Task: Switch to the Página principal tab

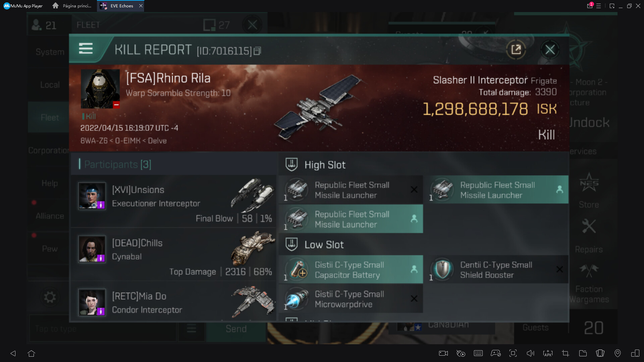Action: [72, 6]
